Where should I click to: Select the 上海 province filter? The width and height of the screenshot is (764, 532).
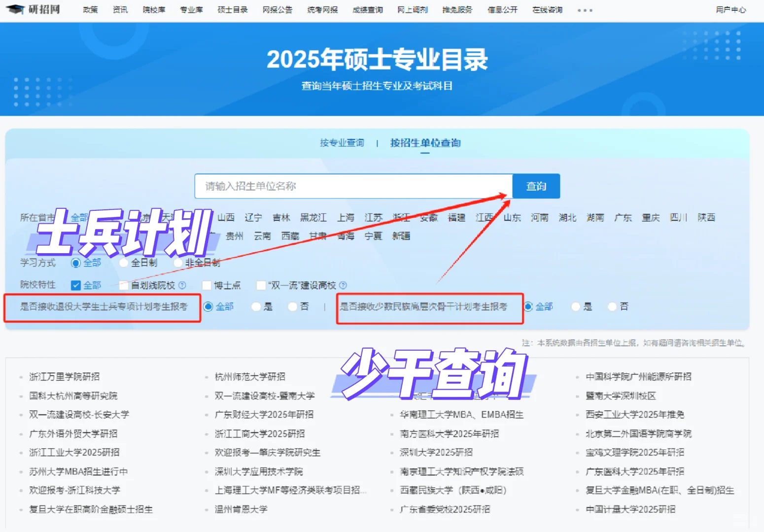pyautogui.click(x=346, y=217)
